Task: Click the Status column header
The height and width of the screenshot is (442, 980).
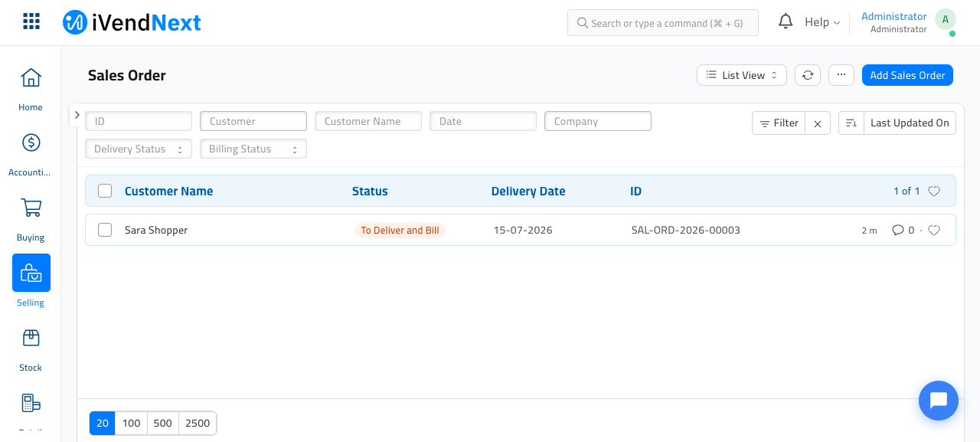Action: 370,192
